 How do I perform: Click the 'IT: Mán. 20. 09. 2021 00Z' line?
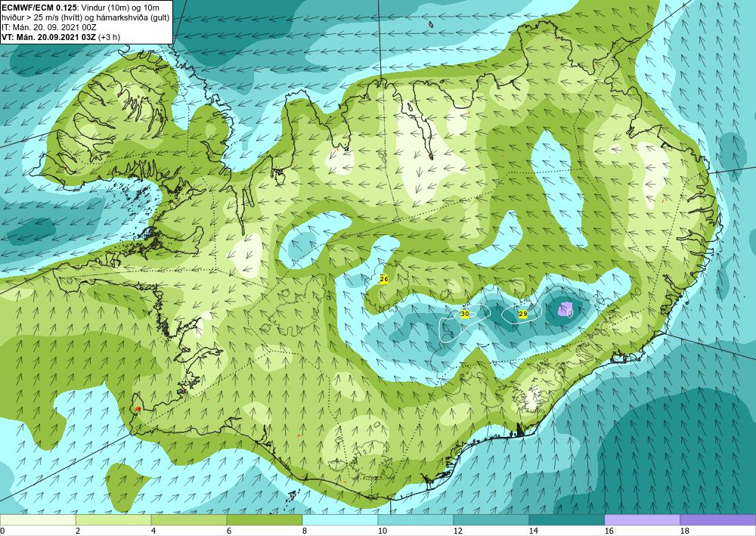(48, 27)
